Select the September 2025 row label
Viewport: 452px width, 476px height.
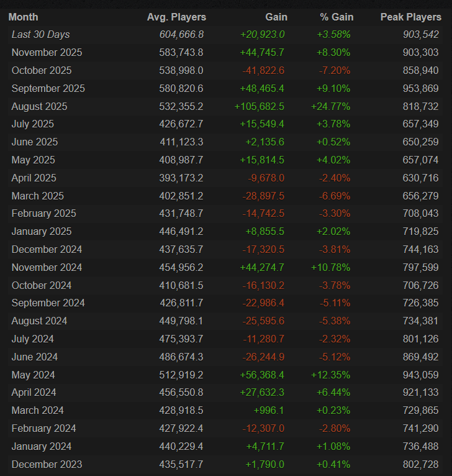48,88
